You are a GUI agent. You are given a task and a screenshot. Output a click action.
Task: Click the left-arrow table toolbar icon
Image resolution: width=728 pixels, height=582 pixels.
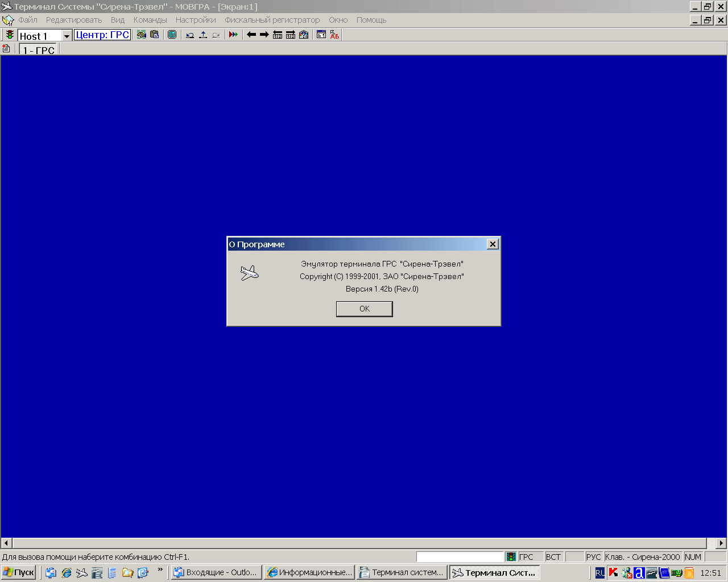278,35
